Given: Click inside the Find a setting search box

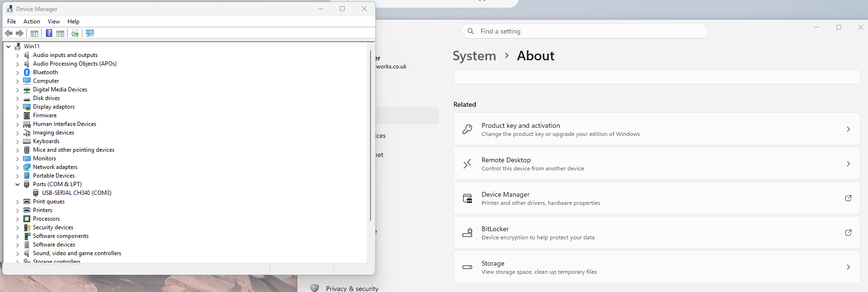Looking at the screenshot, I should [584, 31].
